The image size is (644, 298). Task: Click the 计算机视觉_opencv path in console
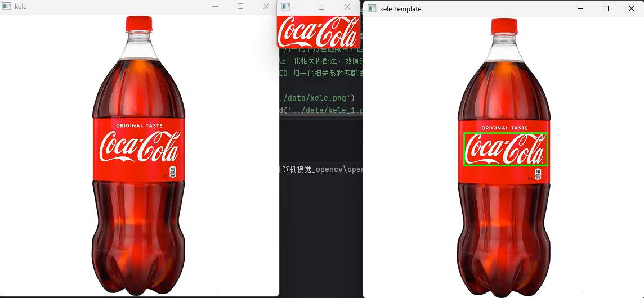click(320, 170)
